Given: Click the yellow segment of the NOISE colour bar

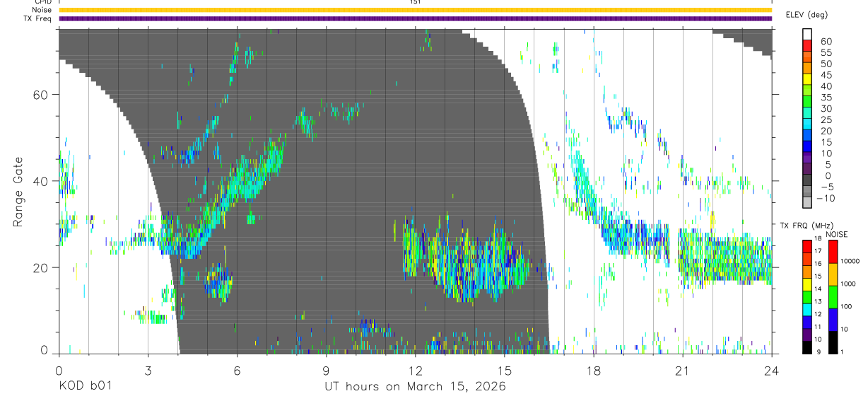Looking at the screenshot, I should pyautogui.click(x=833, y=274).
